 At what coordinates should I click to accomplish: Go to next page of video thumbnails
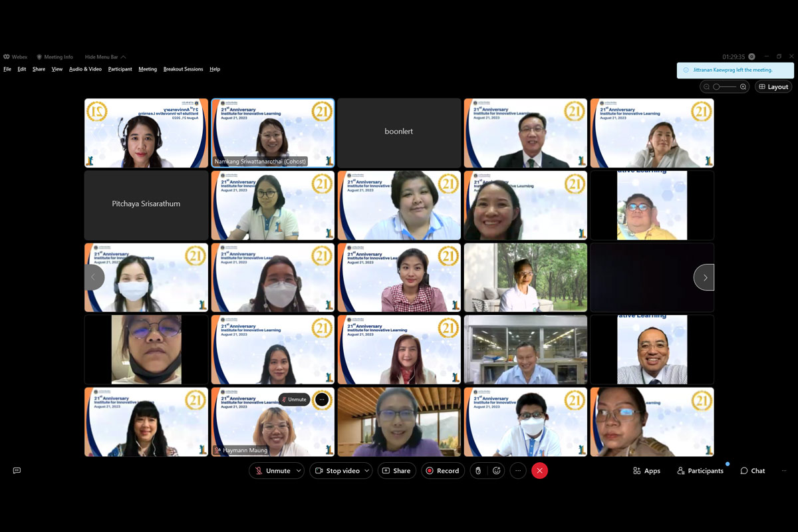coord(704,277)
